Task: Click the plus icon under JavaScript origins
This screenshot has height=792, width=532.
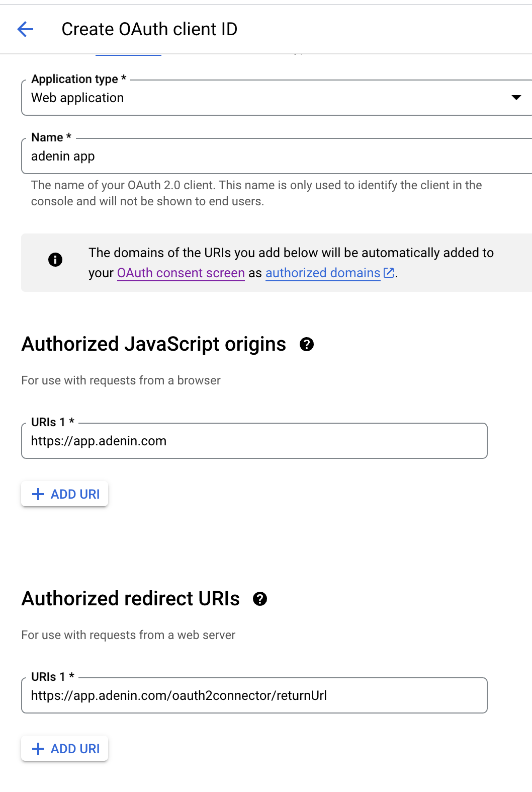Action: (x=38, y=494)
